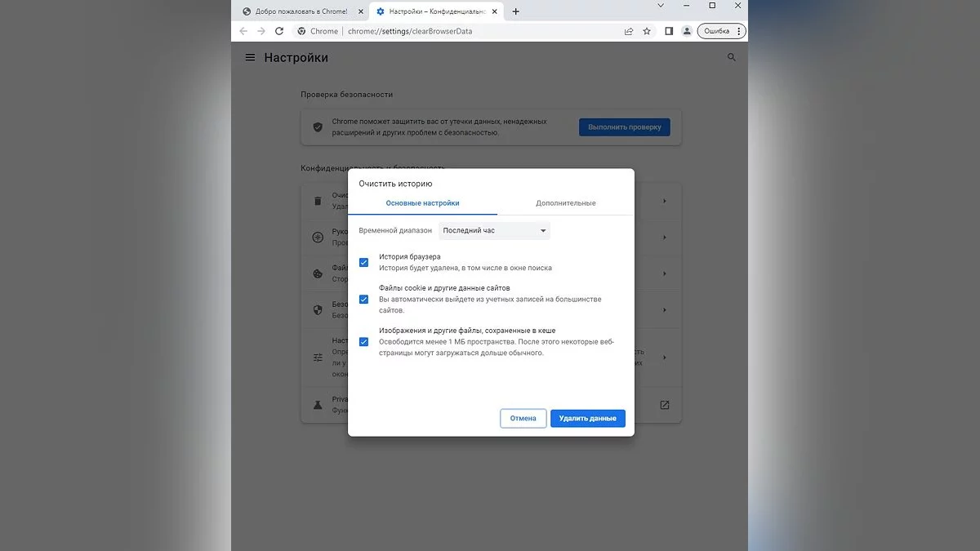Uncheck Файлы cookie и другие данные сайтов
The image size is (980, 551).
(x=363, y=299)
